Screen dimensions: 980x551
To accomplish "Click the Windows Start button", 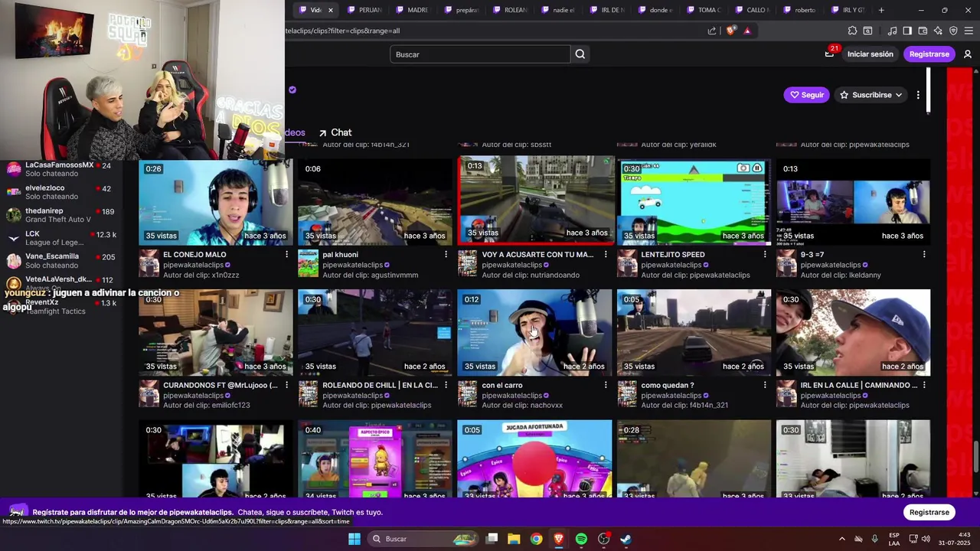I will coord(354,539).
